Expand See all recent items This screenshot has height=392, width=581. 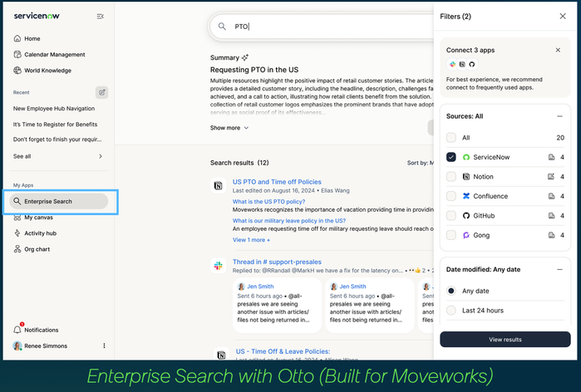[x=58, y=156]
